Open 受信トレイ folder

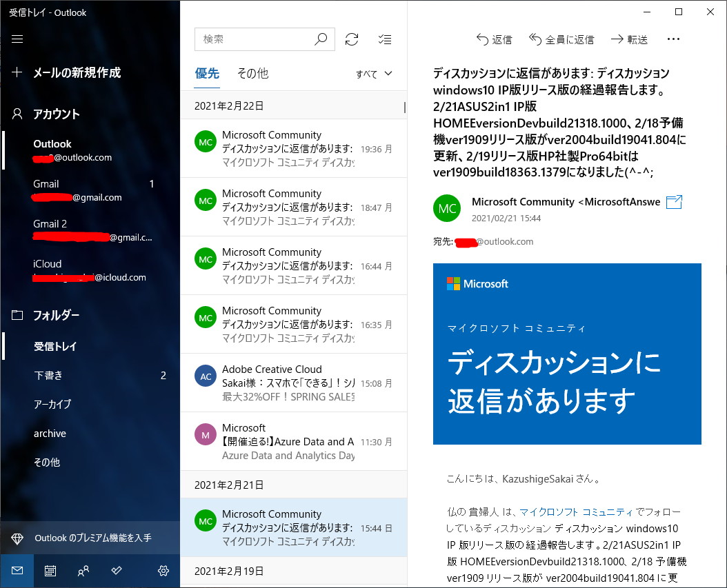(90, 346)
